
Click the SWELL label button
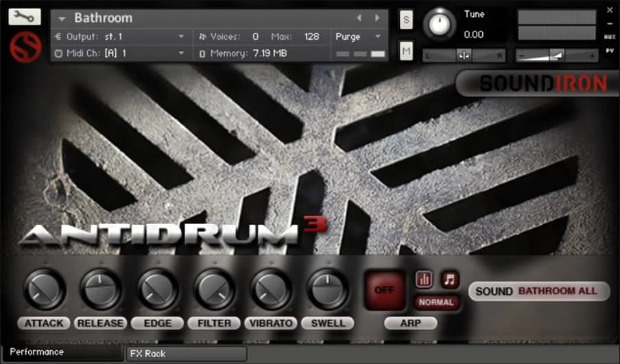click(328, 324)
